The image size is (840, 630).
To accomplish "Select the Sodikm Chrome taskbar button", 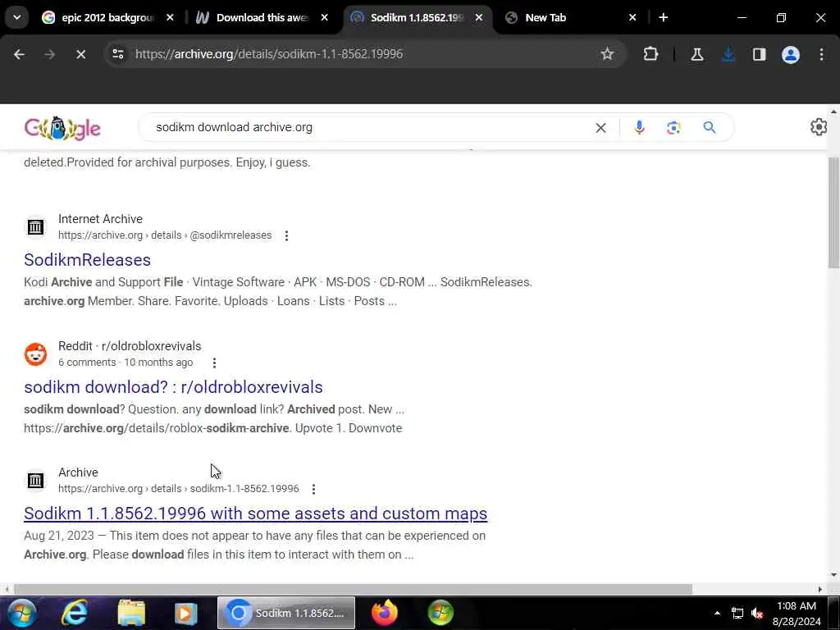I will pyautogui.click(x=286, y=613).
